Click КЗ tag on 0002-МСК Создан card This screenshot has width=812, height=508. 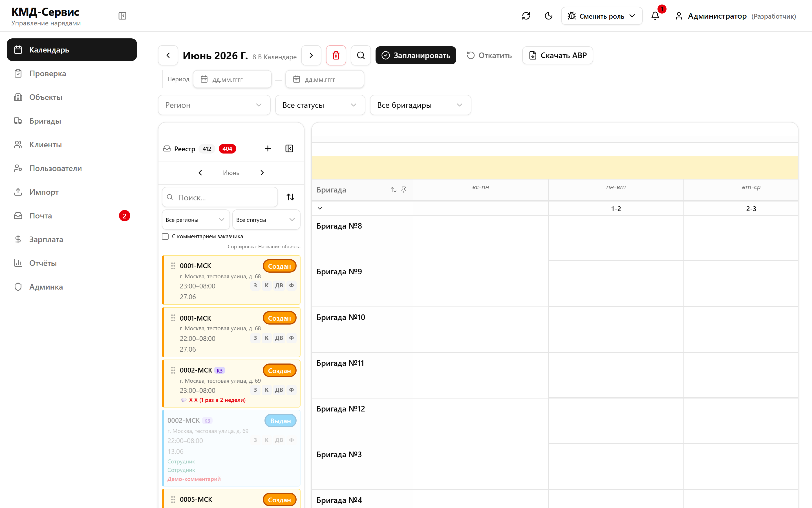click(x=219, y=371)
